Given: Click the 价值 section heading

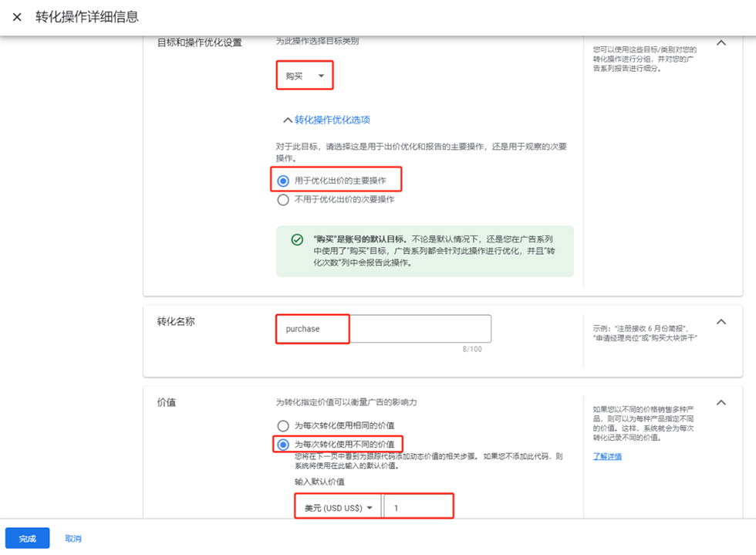Looking at the screenshot, I should pos(167,402).
